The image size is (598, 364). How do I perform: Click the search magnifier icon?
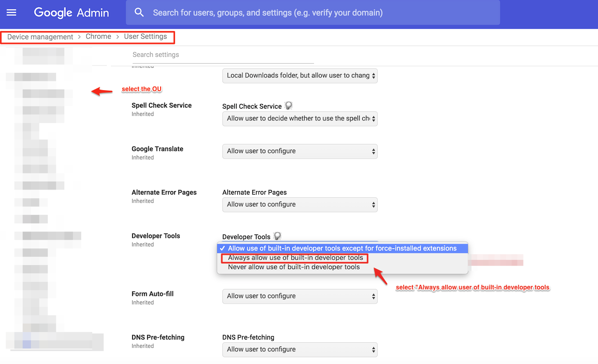tap(139, 12)
